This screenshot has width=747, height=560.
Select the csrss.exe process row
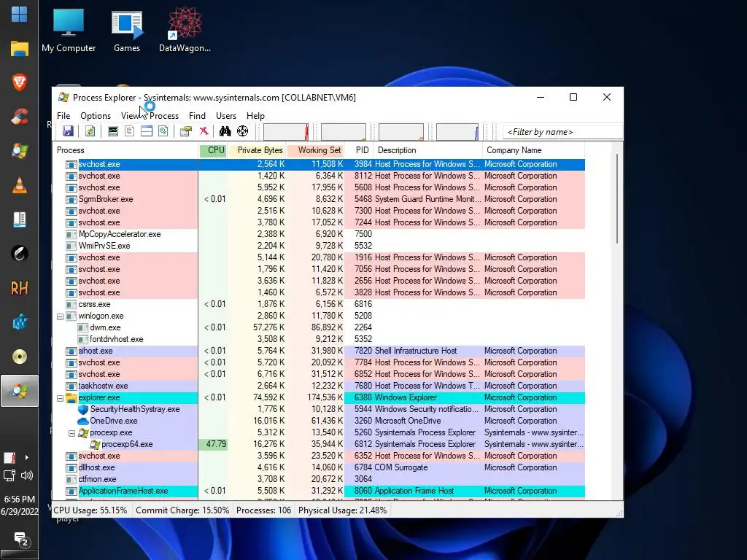(320, 304)
